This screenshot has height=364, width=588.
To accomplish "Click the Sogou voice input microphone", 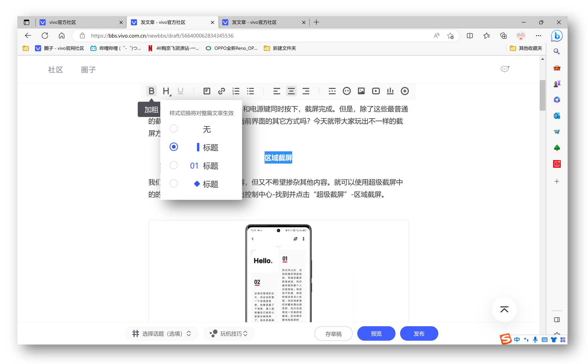I will tap(535, 339).
